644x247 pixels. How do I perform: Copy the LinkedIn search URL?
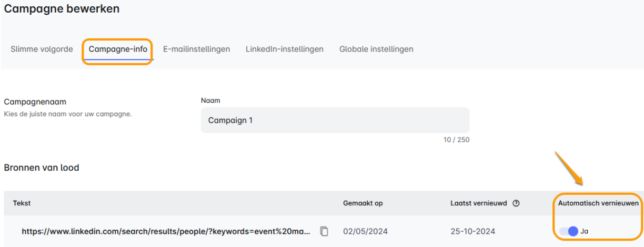[324, 231]
